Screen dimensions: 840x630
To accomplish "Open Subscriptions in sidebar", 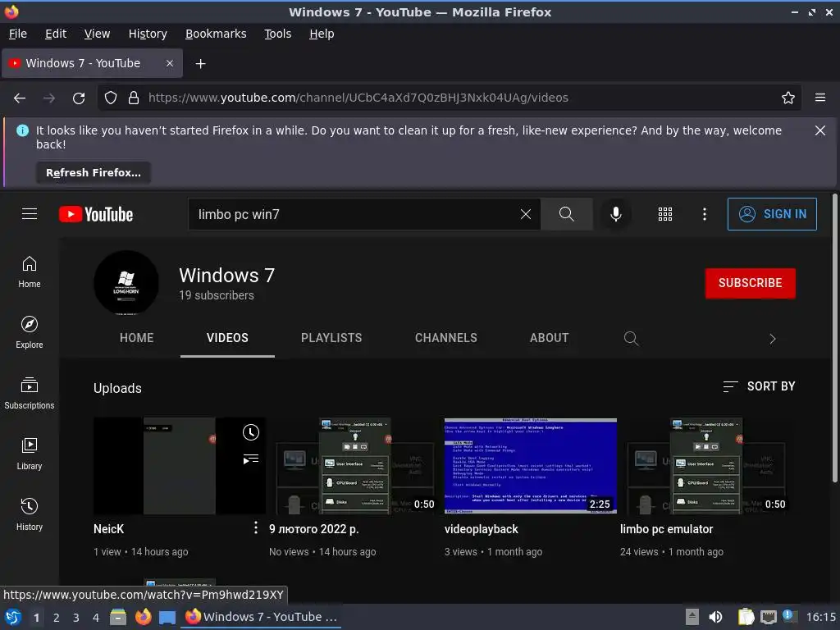I will (x=30, y=393).
